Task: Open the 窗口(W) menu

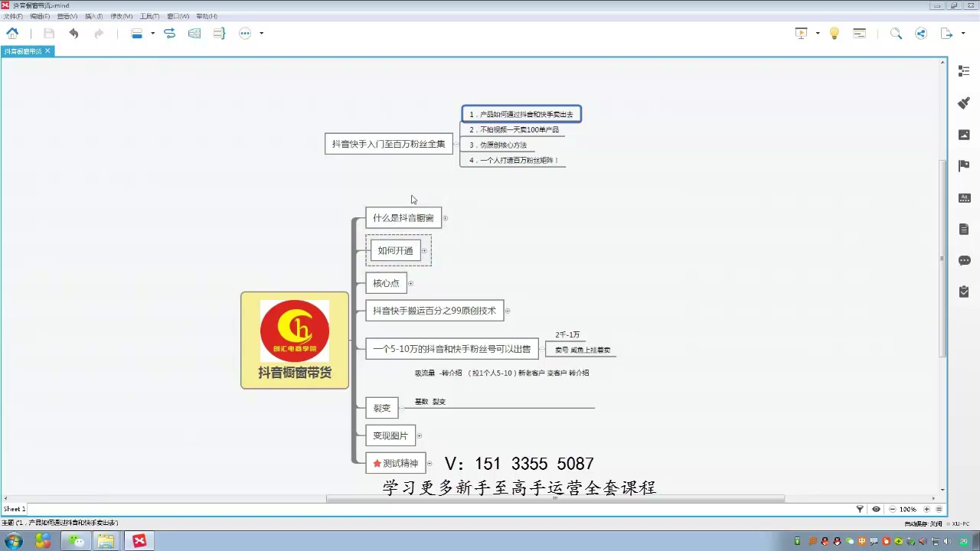Action: click(178, 16)
